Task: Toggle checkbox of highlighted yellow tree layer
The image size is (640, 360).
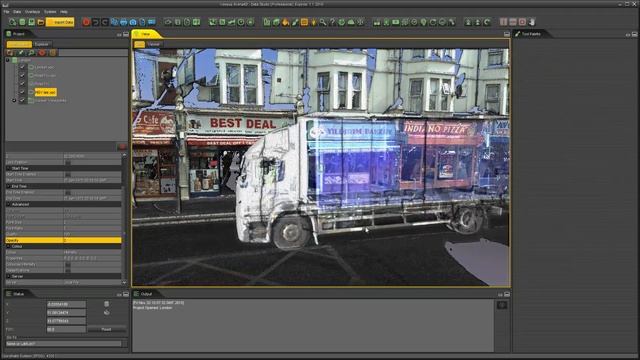Action: click(22, 92)
